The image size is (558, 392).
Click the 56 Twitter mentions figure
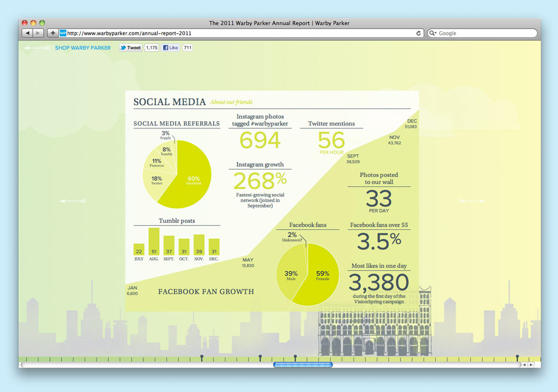[331, 140]
